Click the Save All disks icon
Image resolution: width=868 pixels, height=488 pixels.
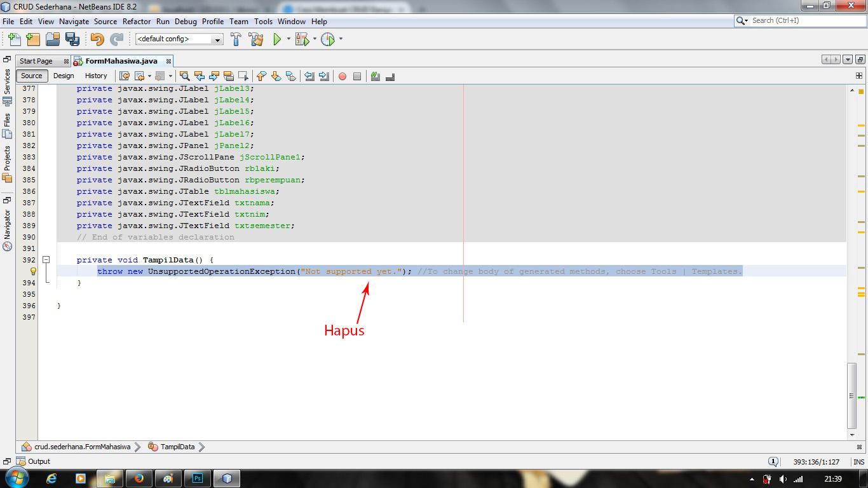click(72, 39)
